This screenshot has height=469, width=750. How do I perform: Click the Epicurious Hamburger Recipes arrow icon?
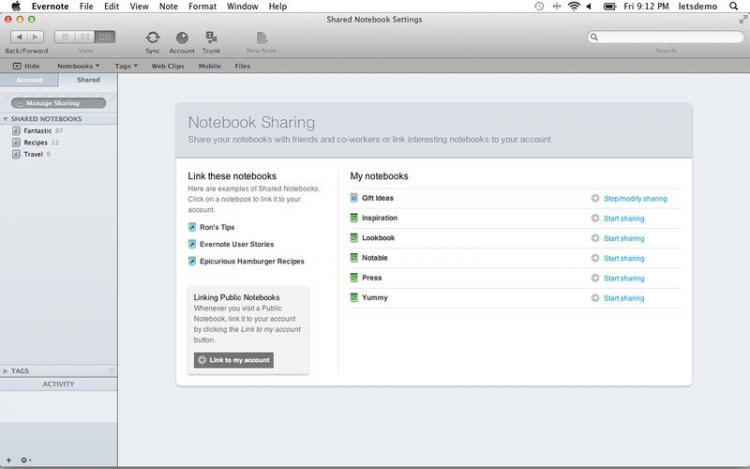click(192, 262)
